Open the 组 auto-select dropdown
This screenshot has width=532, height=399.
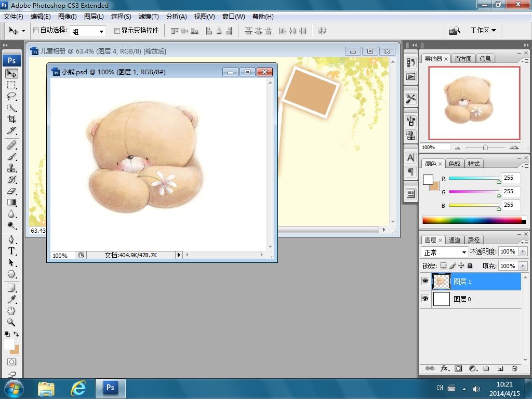coord(87,31)
